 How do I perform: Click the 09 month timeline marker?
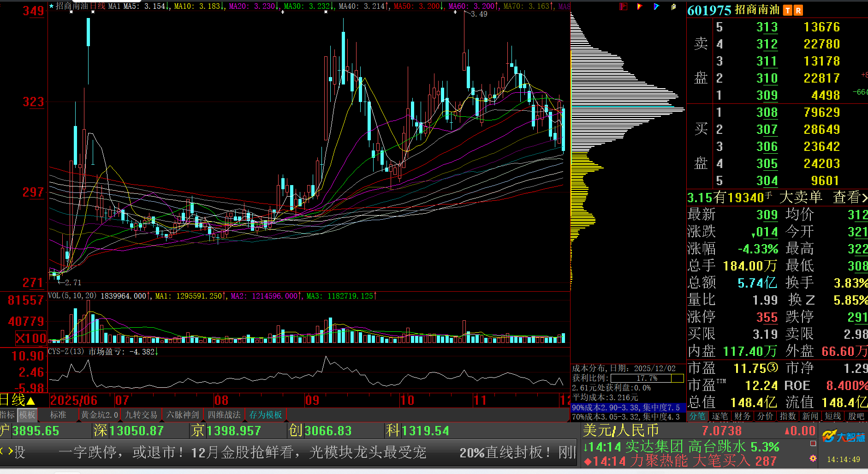click(x=312, y=400)
